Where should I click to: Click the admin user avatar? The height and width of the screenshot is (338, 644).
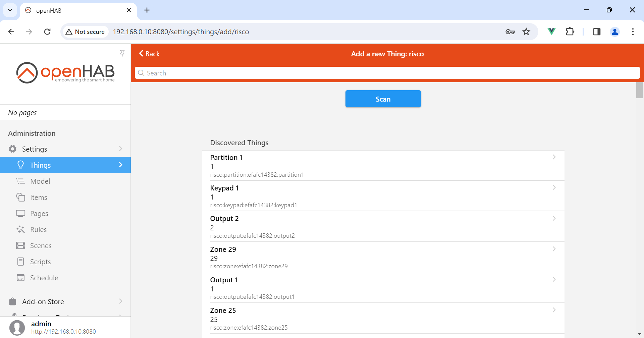tap(17, 328)
